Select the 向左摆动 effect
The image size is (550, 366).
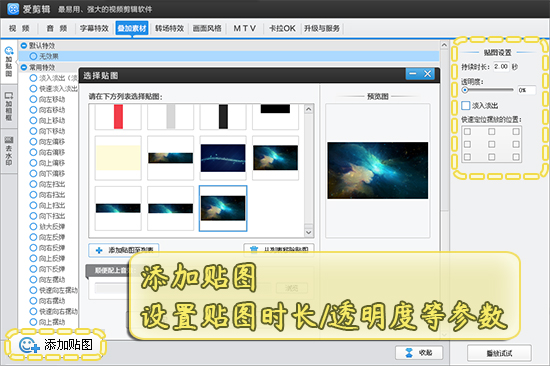point(47,280)
